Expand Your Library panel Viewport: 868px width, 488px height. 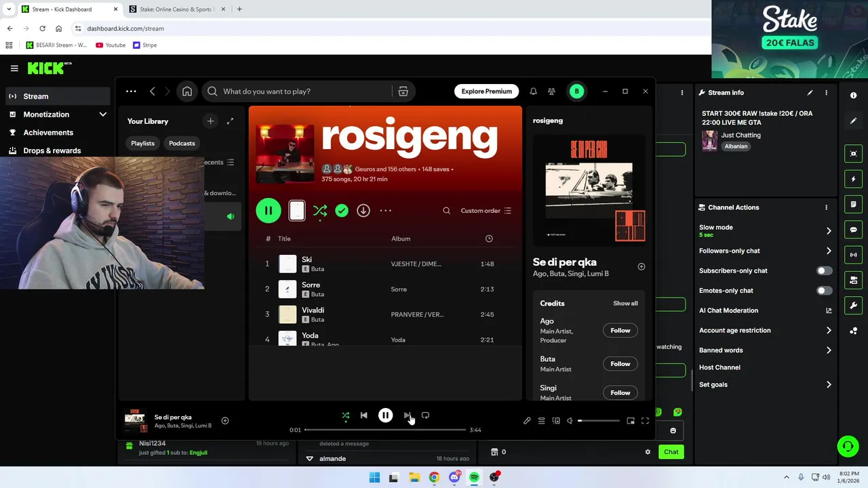(230, 121)
